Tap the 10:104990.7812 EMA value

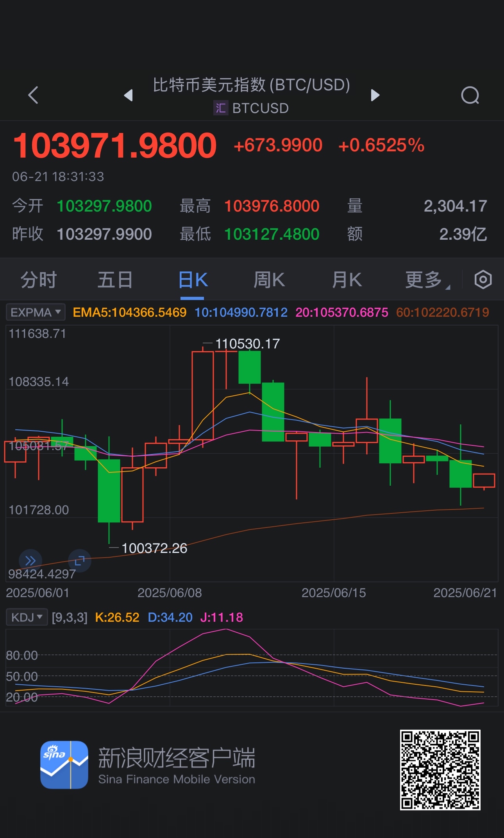pos(241,312)
